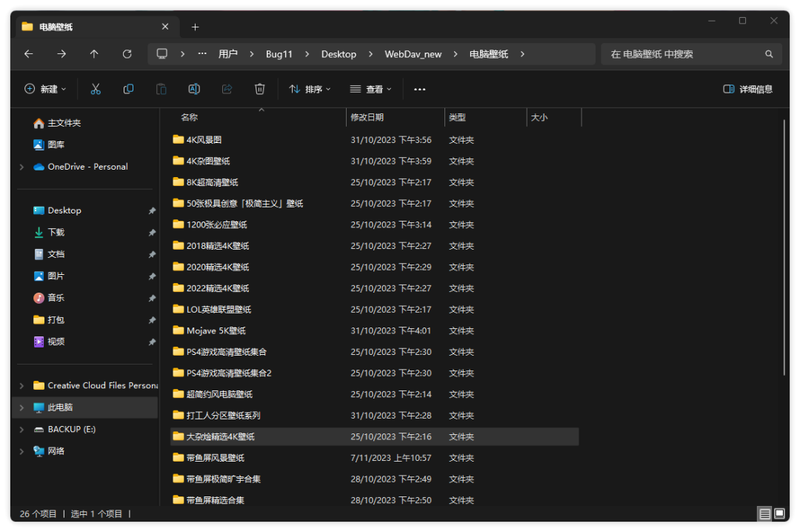Navigate back with the left arrow

pos(29,54)
